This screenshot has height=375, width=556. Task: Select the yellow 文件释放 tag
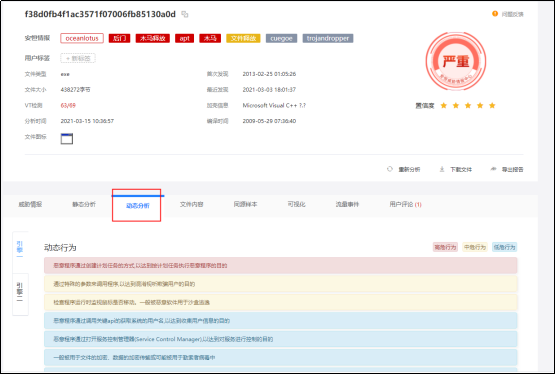click(243, 38)
